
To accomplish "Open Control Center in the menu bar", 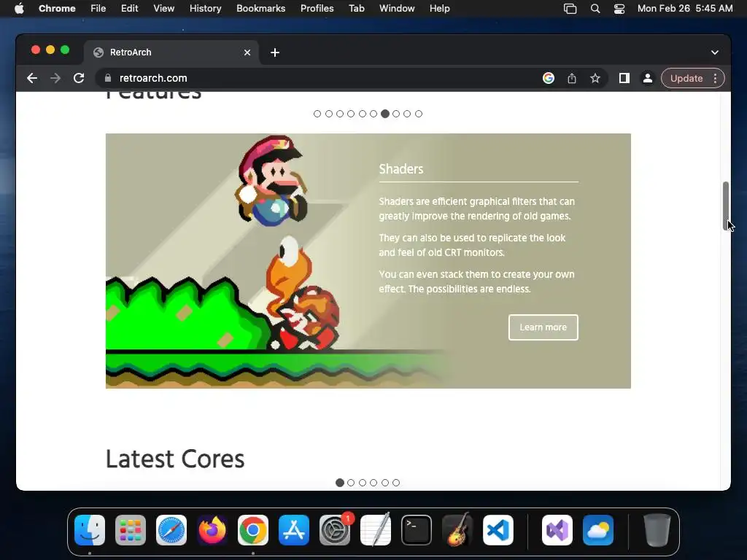I will coord(619,9).
